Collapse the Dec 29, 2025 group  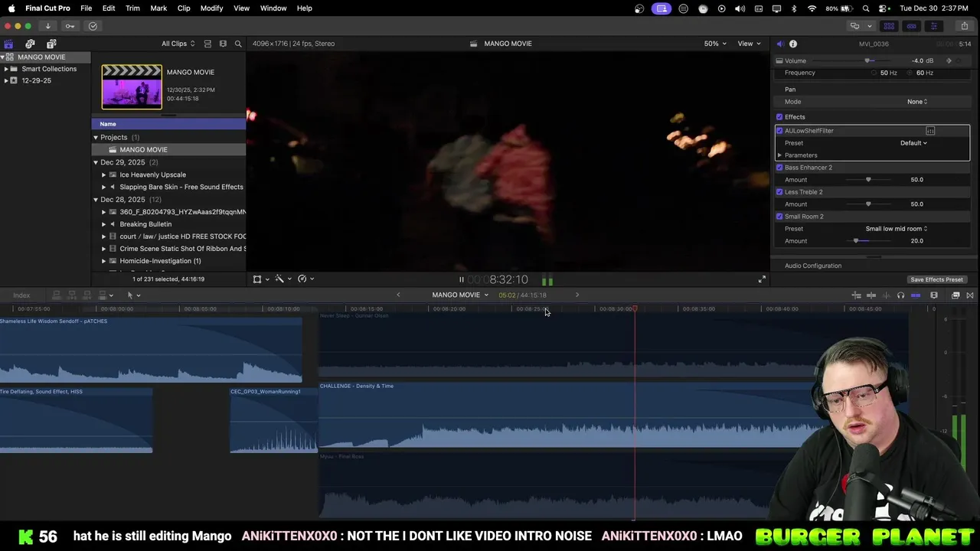coord(96,162)
